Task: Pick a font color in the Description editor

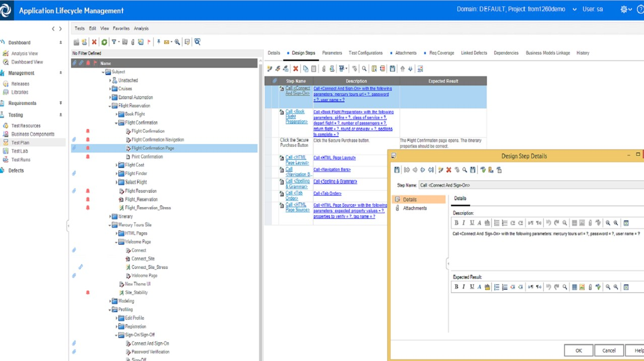Action: coord(479,222)
